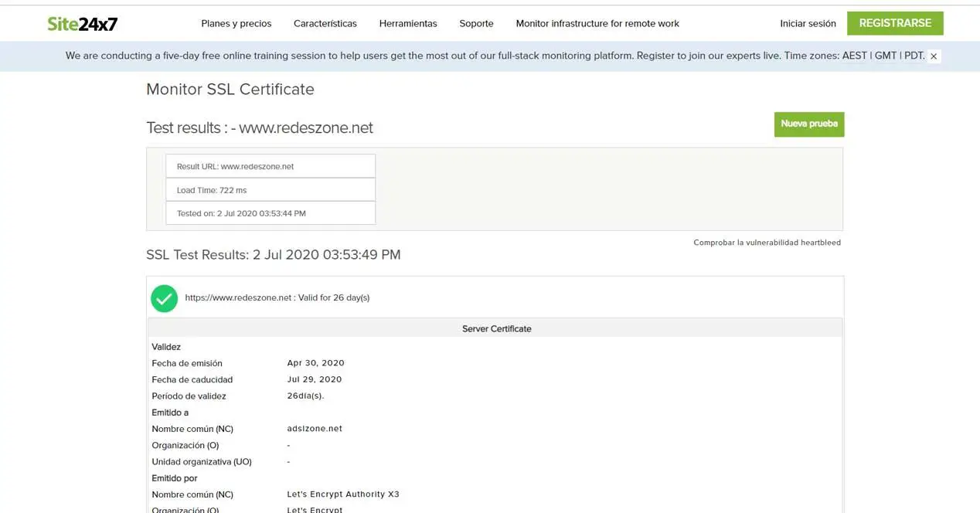The width and height of the screenshot is (980, 513).
Task: Click the 26día(s). validity value
Action: pos(305,396)
